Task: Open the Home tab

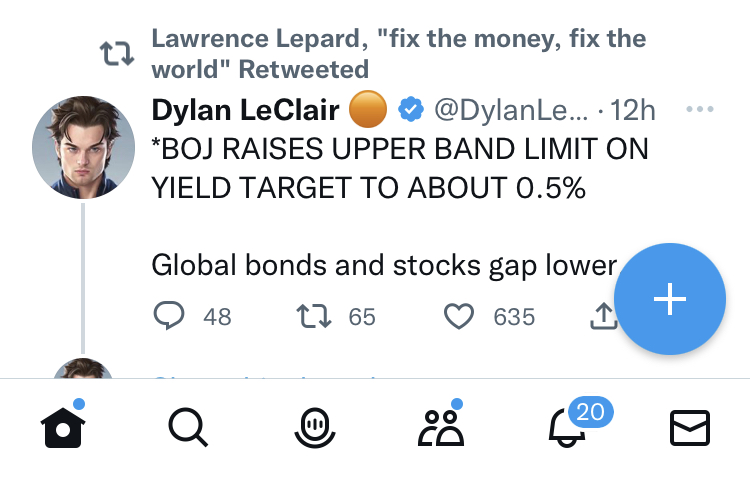Action: tap(63, 428)
